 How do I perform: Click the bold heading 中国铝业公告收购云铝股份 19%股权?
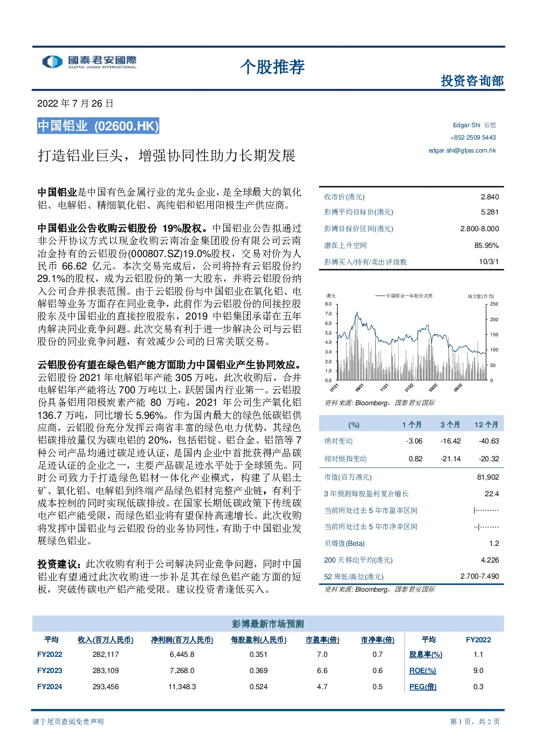122,228
